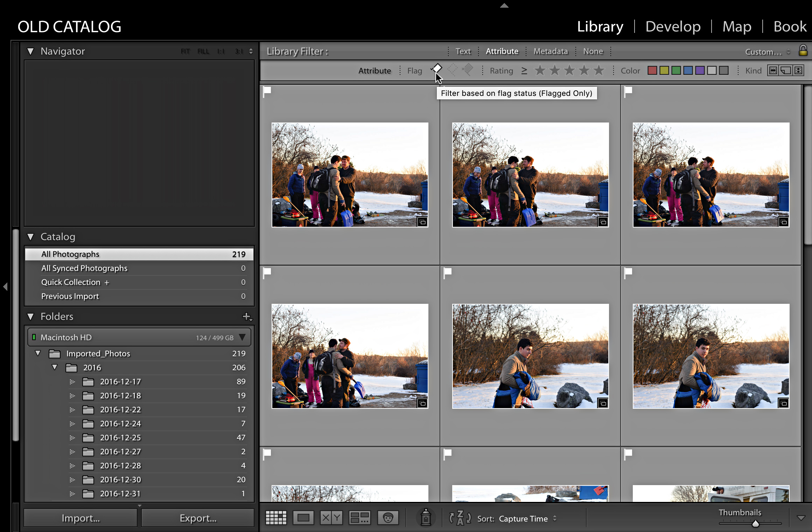Switch to Loupe view
This screenshot has width=812, height=532.
[x=303, y=518]
